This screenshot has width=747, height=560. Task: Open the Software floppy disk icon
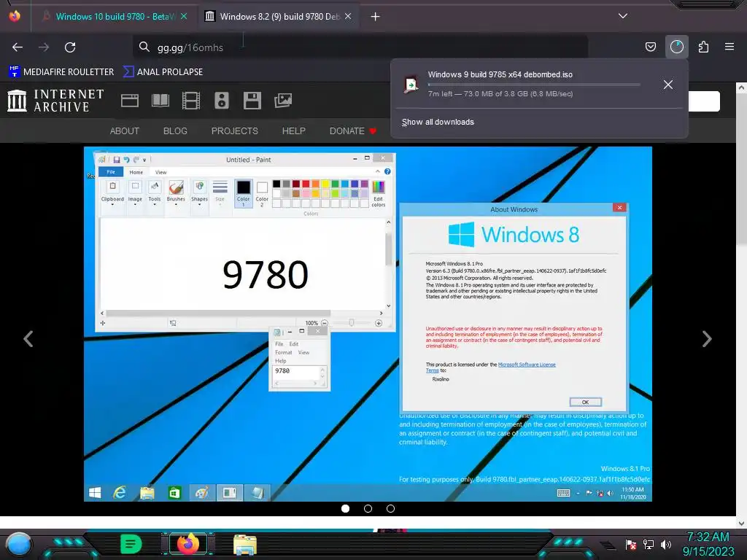[x=252, y=101]
